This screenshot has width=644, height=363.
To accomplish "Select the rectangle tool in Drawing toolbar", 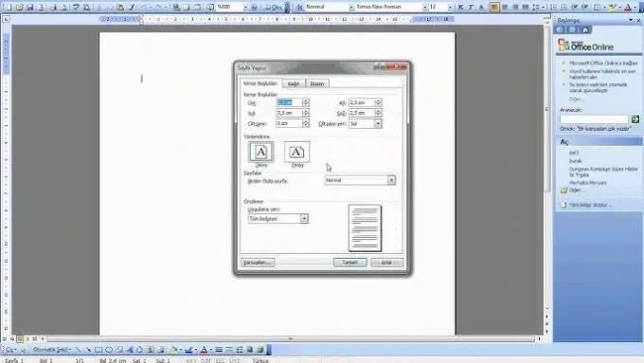I will [x=98, y=350].
